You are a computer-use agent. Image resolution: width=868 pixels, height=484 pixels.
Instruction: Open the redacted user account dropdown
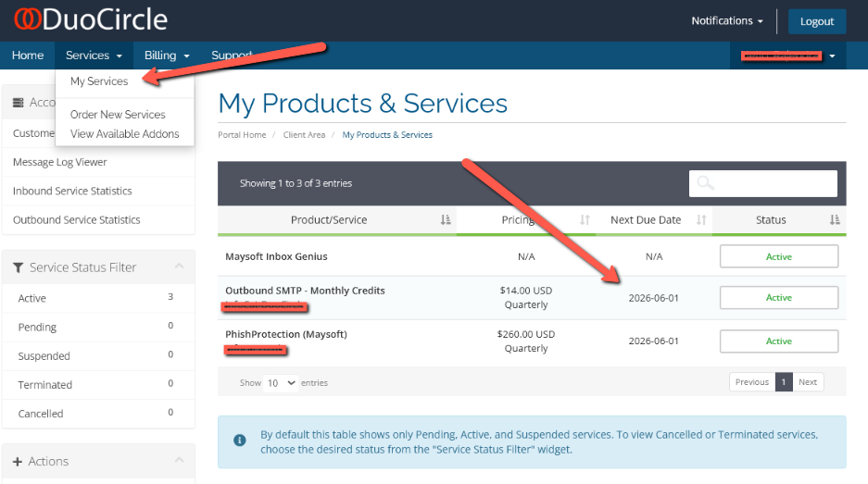point(787,56)
